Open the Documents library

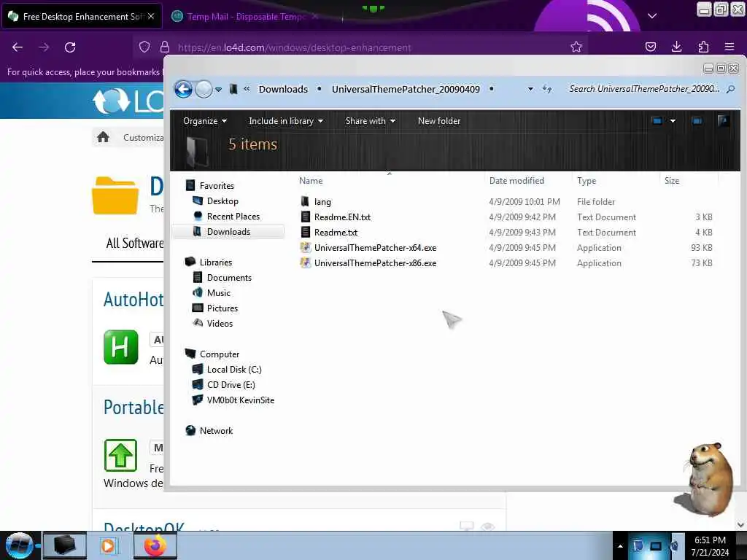point(229,278)
